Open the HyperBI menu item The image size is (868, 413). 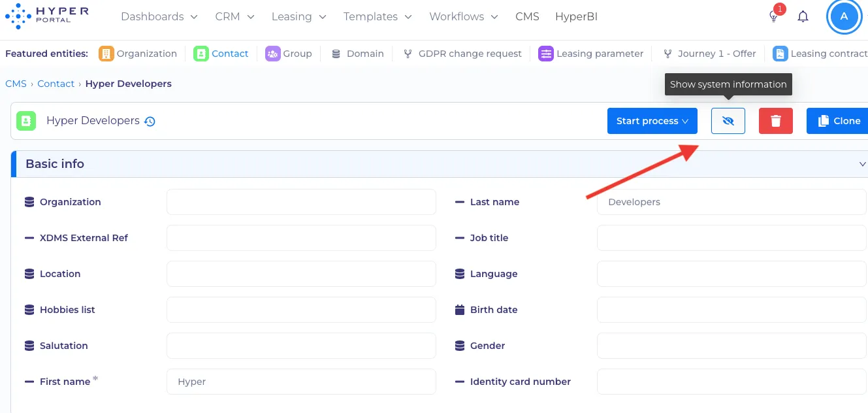576,16
